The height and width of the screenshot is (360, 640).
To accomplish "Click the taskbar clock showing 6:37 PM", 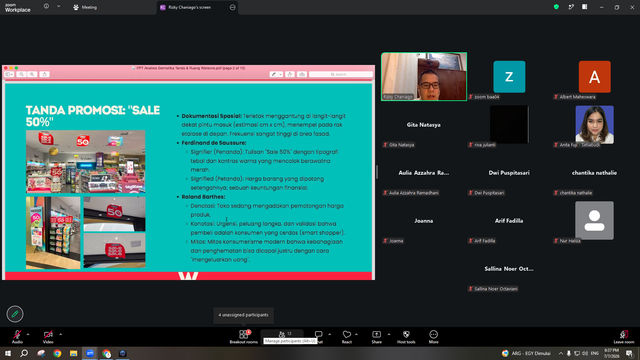I will (611, 353).
